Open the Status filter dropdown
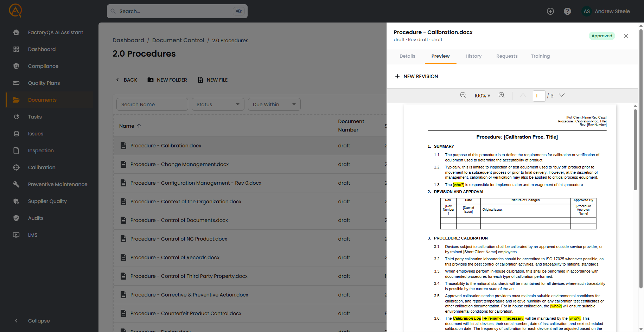 pos(218,104)
